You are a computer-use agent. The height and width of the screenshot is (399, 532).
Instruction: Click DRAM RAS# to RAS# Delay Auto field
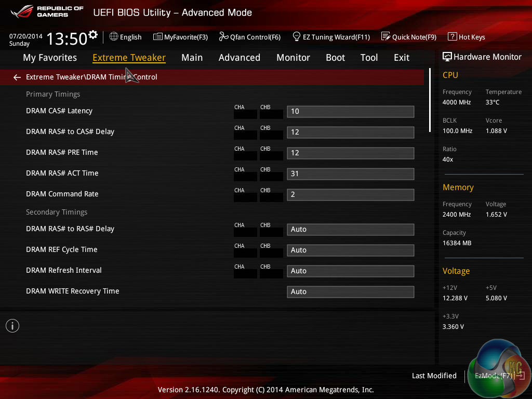pos(351,229)
